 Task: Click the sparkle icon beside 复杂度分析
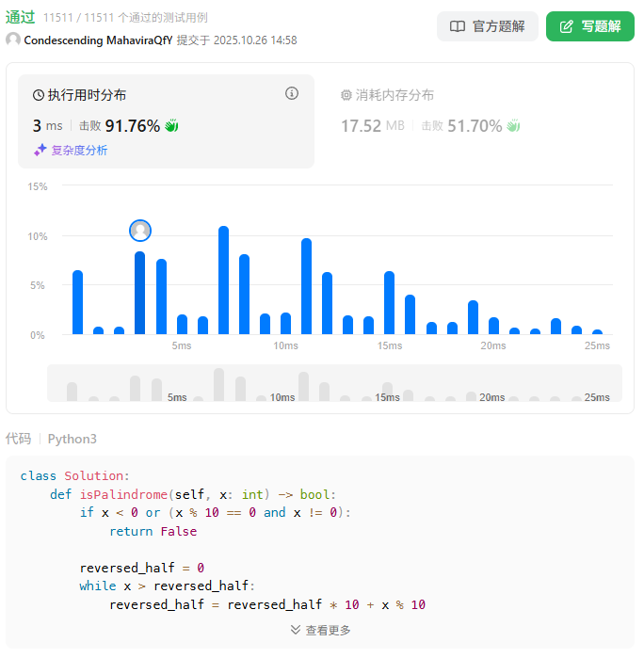point(40,151)
